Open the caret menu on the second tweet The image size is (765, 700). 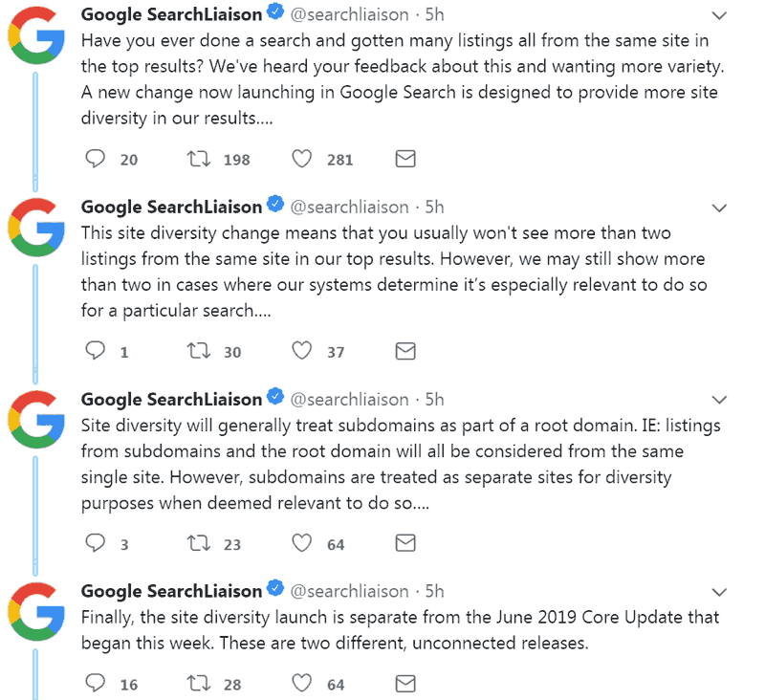pyautogui.click(x=719, y=208)
